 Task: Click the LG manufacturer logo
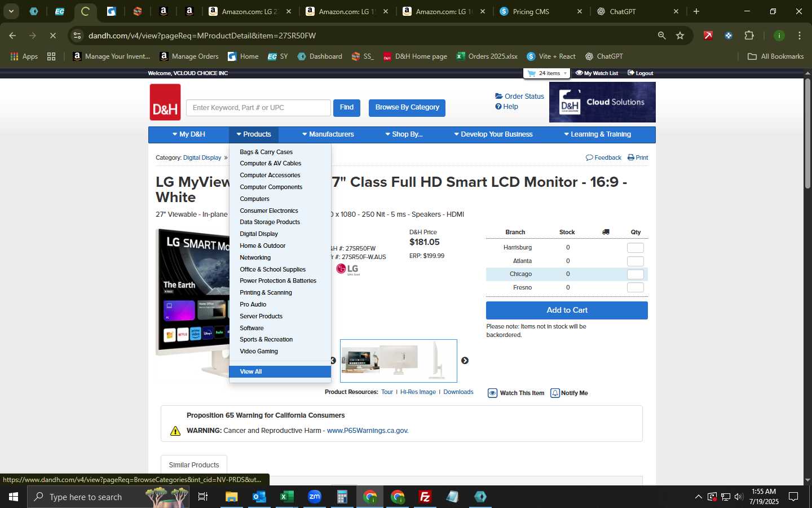point(348,269)
